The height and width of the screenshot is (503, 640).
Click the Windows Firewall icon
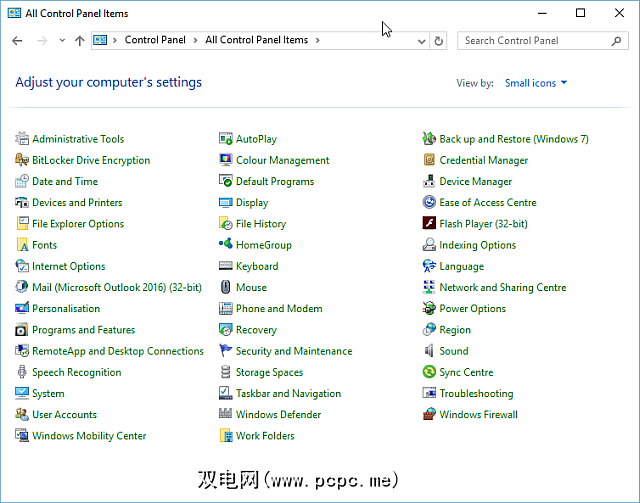(429, 415)
